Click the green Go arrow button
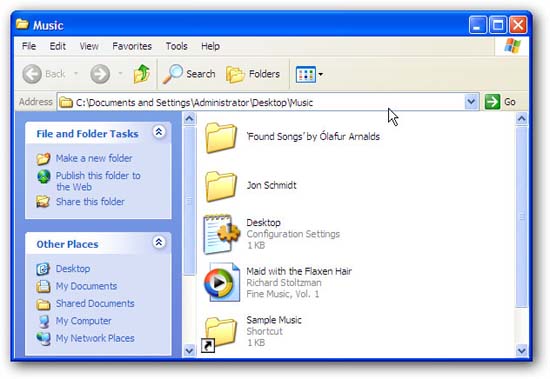Screen dimensions: 550x379 492,102
